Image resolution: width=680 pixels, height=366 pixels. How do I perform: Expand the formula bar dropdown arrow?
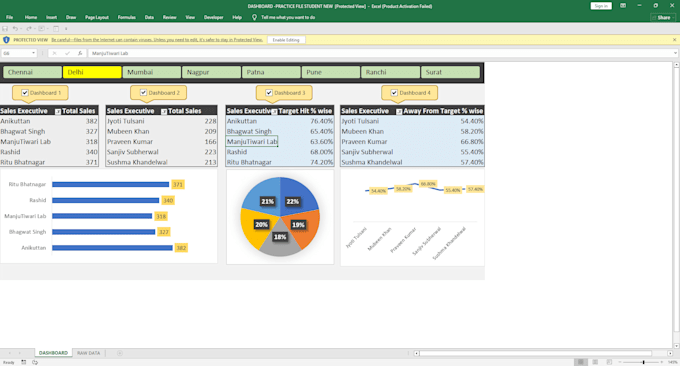coord(675,53)
